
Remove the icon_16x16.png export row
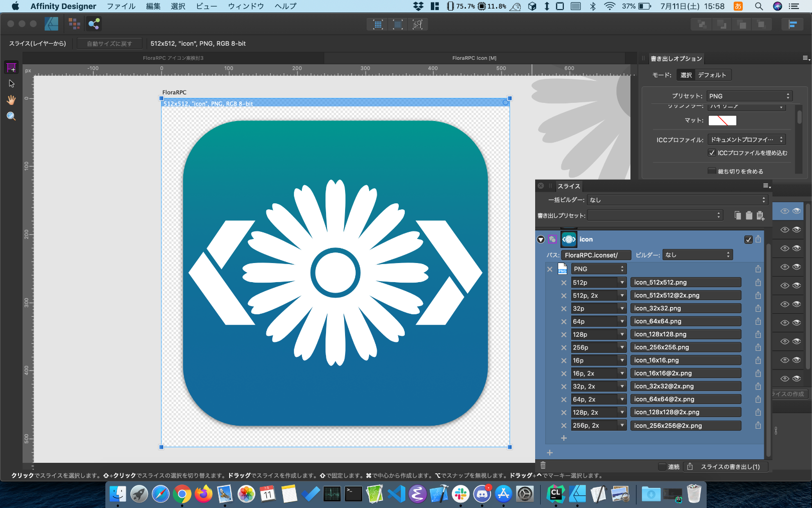point(564,361)
